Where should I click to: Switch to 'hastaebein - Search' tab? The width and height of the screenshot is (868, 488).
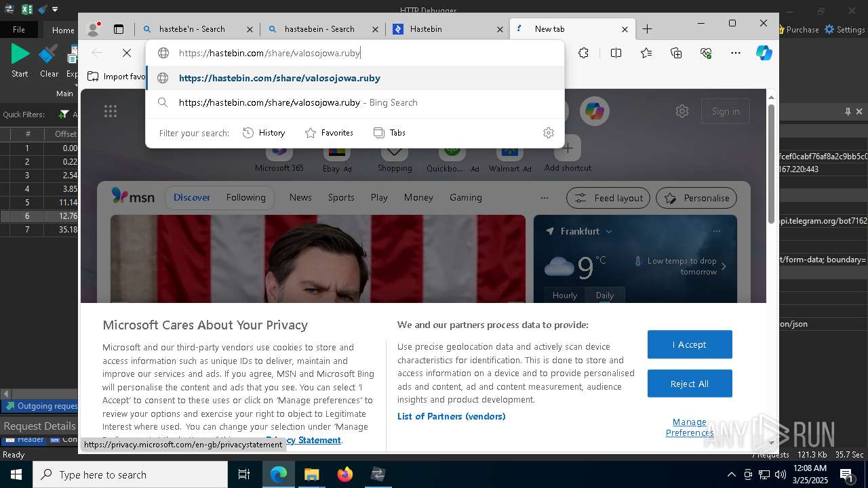coord(322,29)
